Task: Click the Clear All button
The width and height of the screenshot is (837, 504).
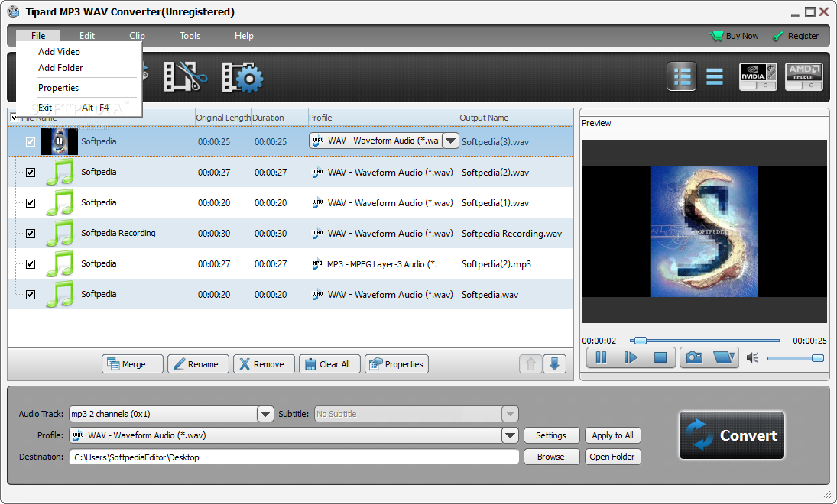Action: tap(329, 363)
